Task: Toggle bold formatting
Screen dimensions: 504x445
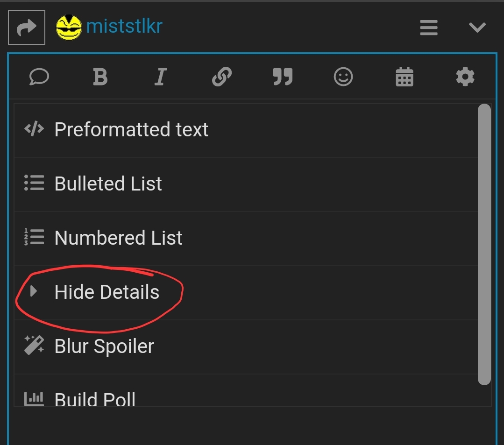Action: (x=100, y=77)
